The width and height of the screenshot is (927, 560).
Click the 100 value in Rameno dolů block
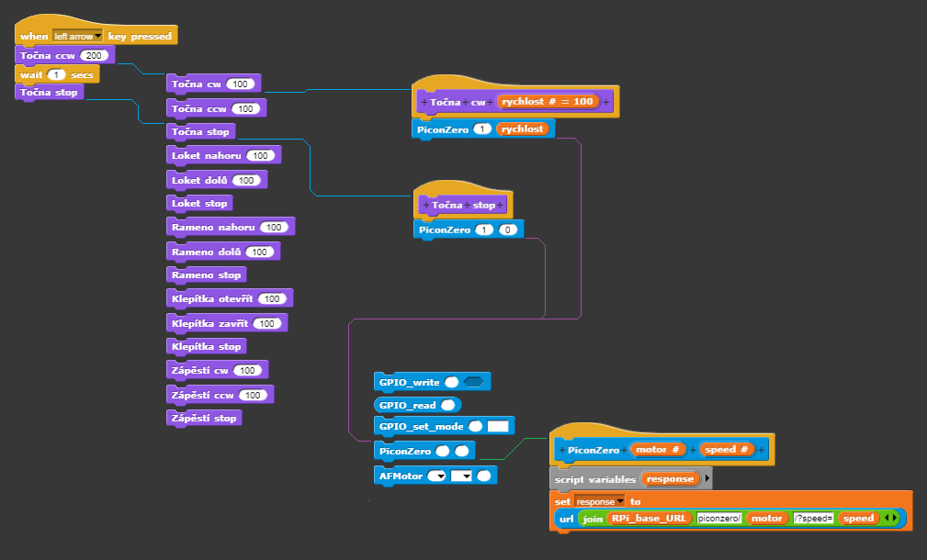click(259, 252)
